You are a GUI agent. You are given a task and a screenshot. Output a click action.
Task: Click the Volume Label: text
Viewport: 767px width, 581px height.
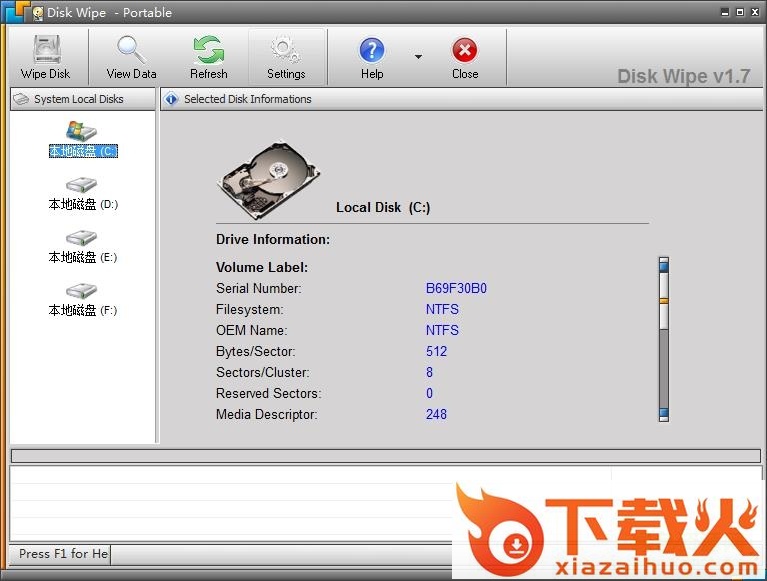click(262, 268)
